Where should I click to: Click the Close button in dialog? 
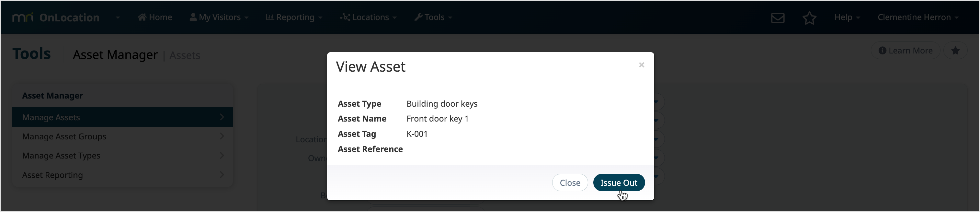point(570,183)
